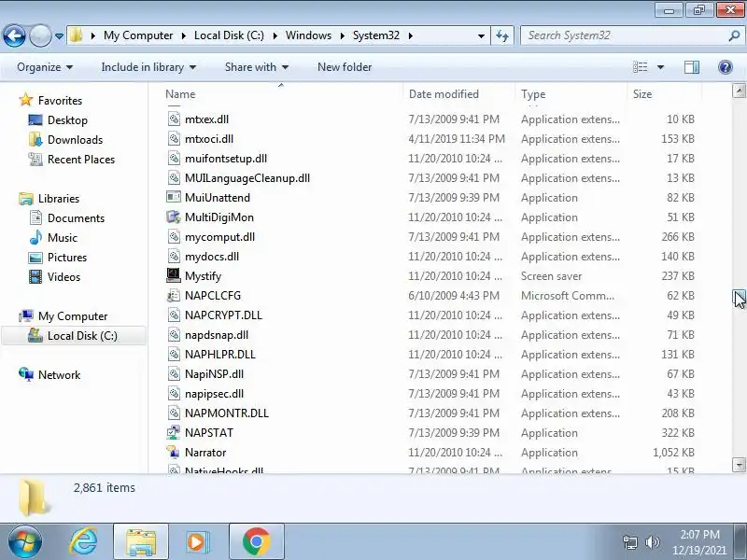Create a New folder
The image size is (747, 560).
click(345, 67)
